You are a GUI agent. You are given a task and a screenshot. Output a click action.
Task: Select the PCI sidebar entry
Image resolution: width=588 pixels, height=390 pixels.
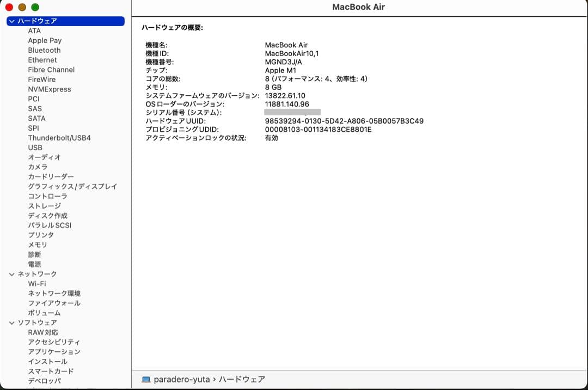[x=33, y=99]
